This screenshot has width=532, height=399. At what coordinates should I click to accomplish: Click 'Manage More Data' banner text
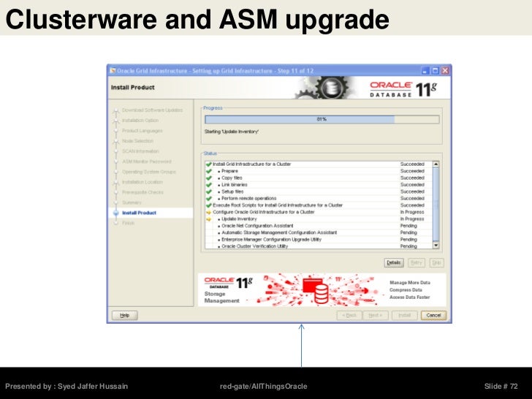[x=410, y=283]
